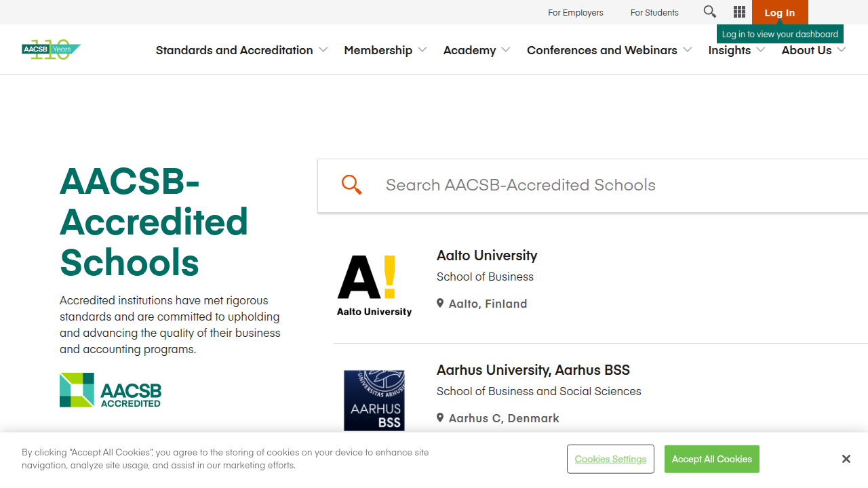The image size is (868, 488).
Task: Open the About Us menu
Action: coord(806,50)
